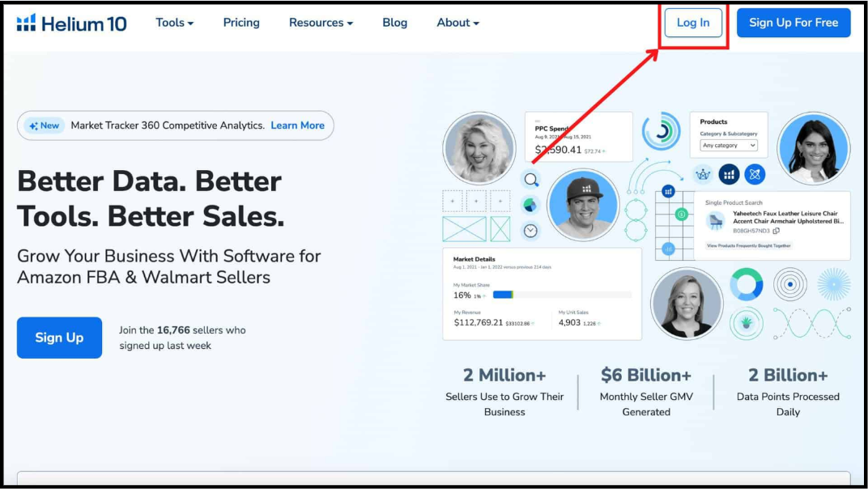Click the target concentric circles icon
This screenshot has height=489, width=868.
point(789,284)
